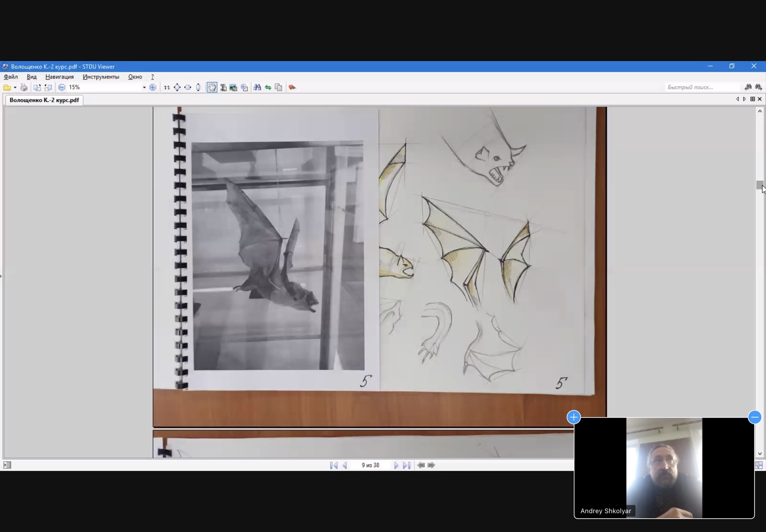
Task: Toggle the side navigation panel button
Action: click(x=7, y=465)
